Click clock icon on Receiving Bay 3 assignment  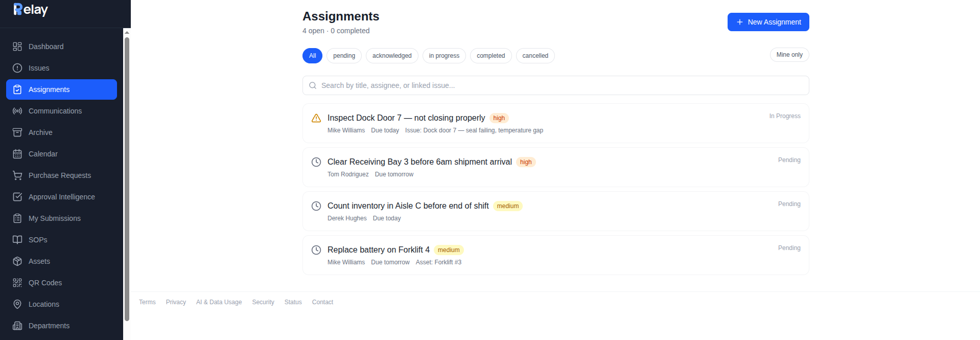click(x=316, y=162)
